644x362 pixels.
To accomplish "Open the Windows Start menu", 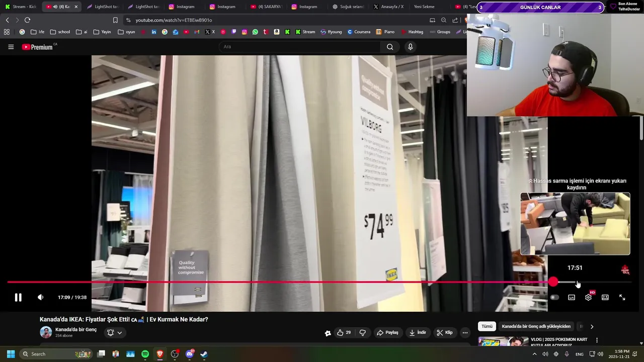I will click(x=11, y=354).
